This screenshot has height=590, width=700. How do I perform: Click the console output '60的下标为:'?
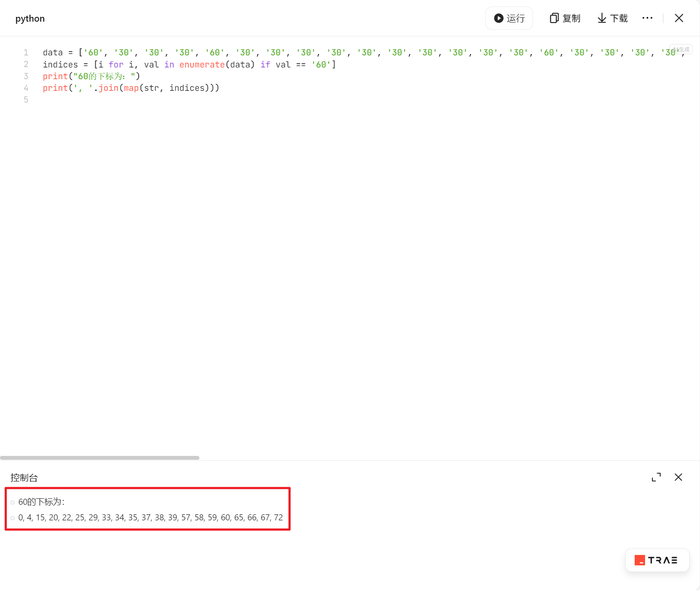click(x=42, y=502)
